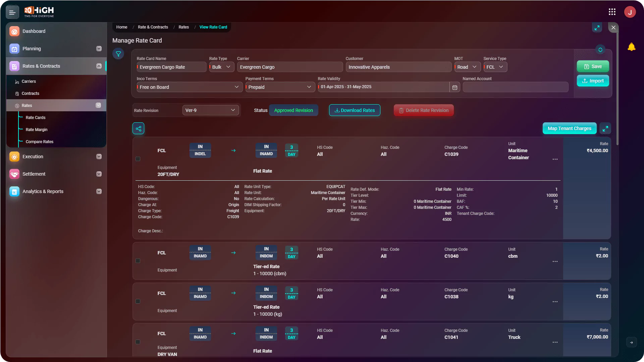Click the share icon above rate list
Screen dimensions: 644x362
(x=139, y=128)
